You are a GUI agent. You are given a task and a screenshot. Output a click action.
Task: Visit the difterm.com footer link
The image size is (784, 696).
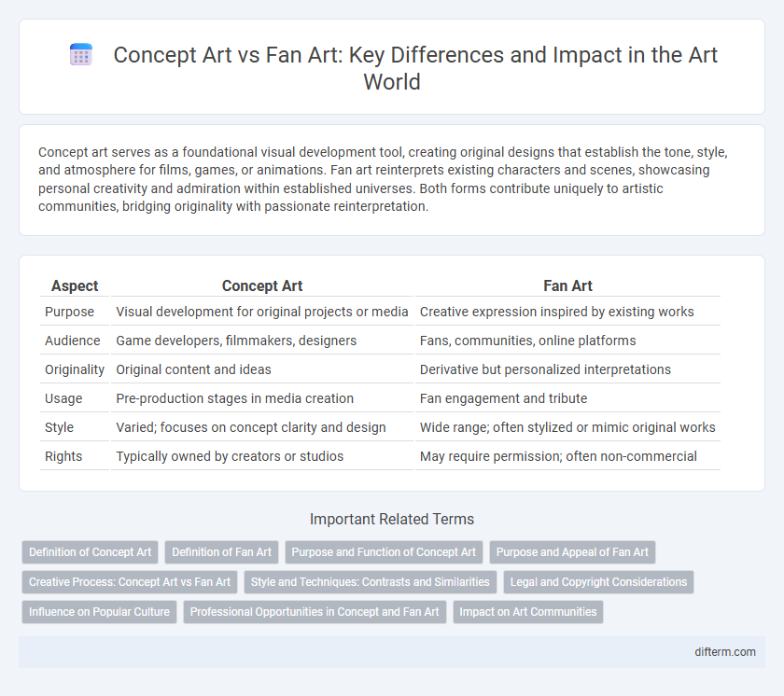click(x=724, y=652)
